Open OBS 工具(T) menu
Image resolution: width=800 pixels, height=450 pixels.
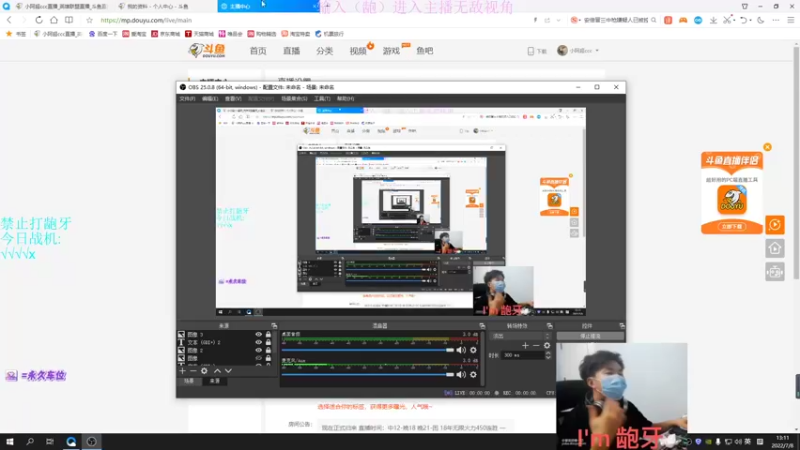(322, 98)
